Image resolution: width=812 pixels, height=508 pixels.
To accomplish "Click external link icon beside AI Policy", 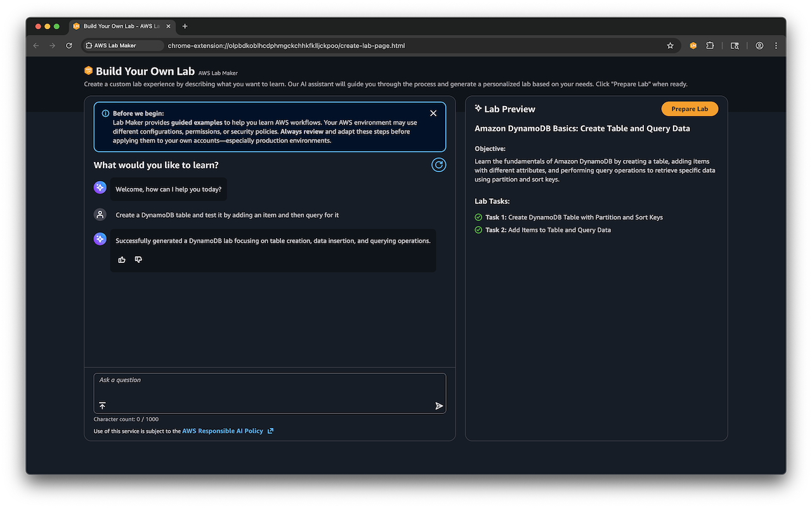I will [270, 431].
